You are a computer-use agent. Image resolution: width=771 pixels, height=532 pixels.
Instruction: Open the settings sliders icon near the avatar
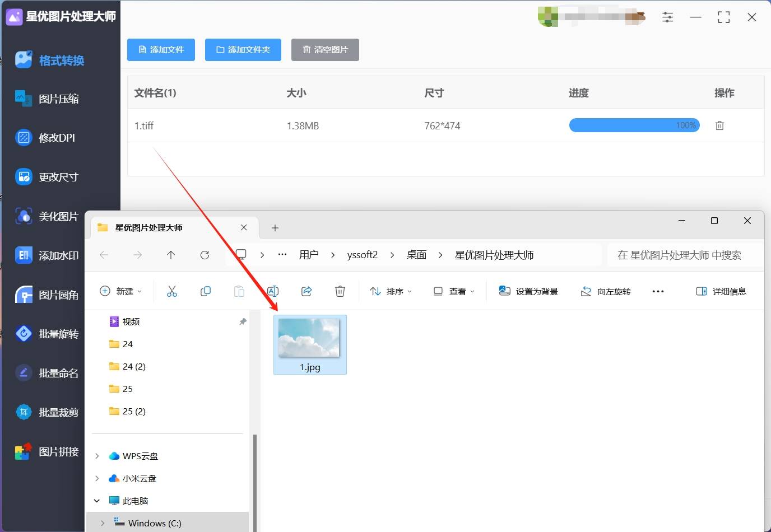point(667,17)
